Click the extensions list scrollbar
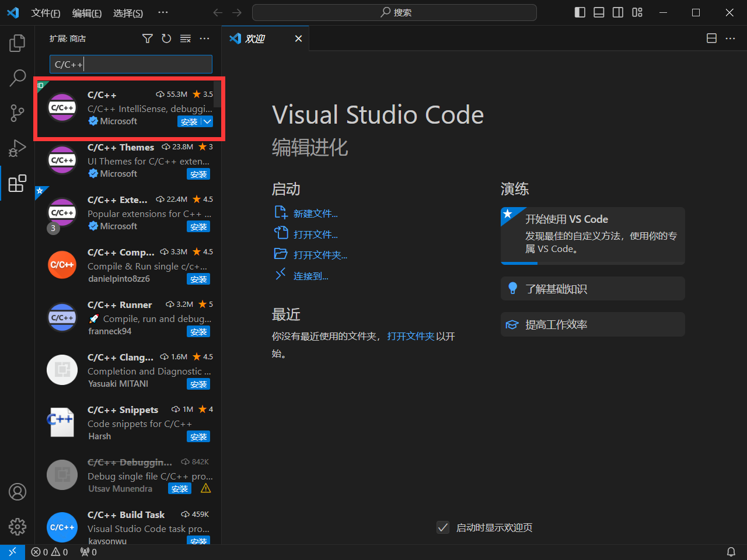 pos(217,93)
